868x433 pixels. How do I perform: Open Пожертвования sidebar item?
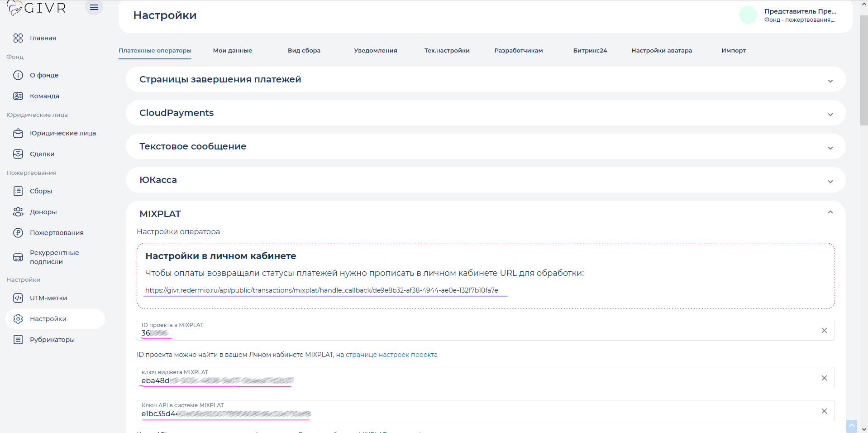tap(57, 233)
